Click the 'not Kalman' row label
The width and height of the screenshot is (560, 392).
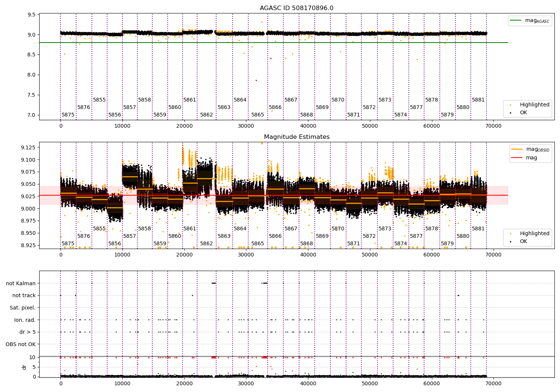[x=21, y=283]
